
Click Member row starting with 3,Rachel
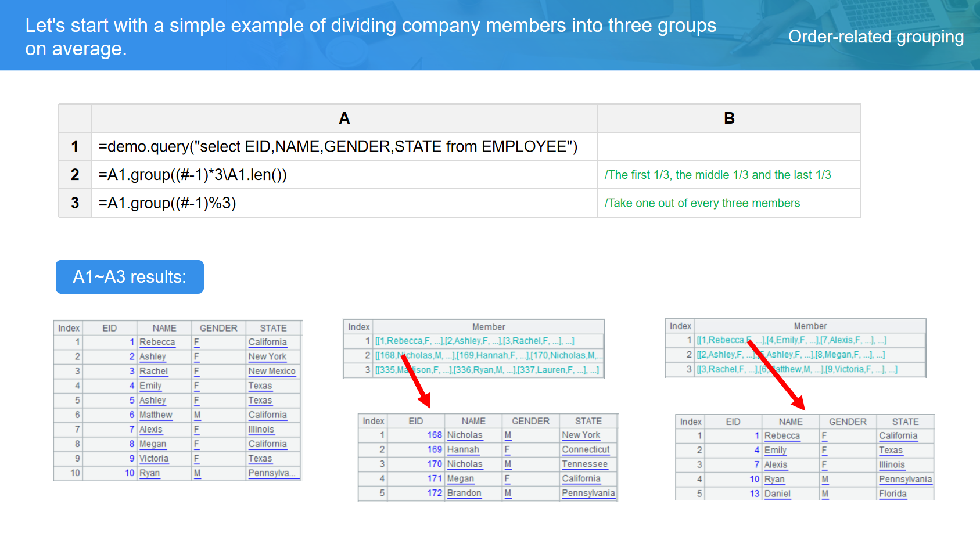pos(797,369)
